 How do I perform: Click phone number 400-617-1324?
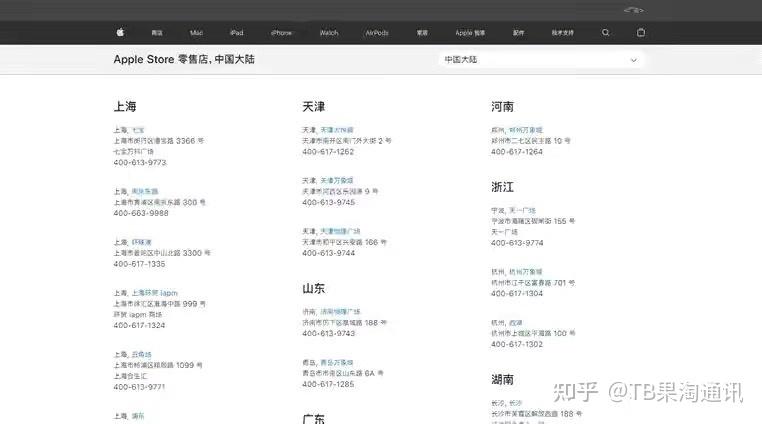point(139,325)
